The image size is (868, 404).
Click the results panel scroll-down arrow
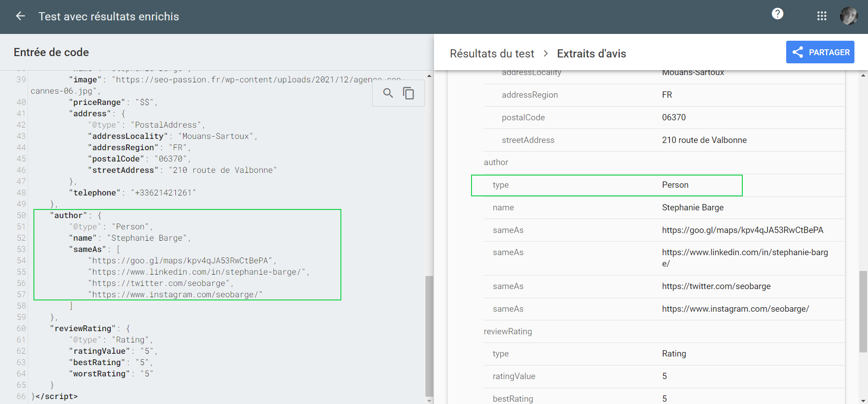point(863,400)
